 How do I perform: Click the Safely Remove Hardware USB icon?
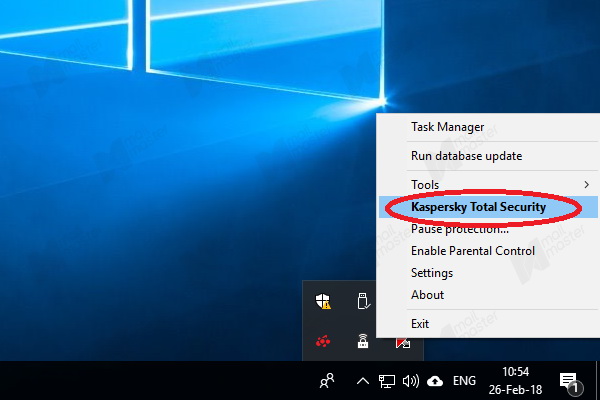[x=363, y=301]
